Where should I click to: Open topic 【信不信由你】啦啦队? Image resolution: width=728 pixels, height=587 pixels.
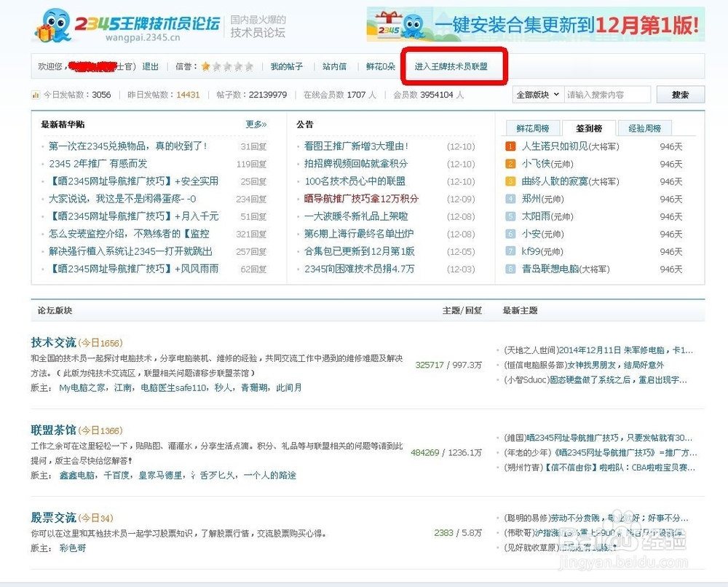pos(620,467)
